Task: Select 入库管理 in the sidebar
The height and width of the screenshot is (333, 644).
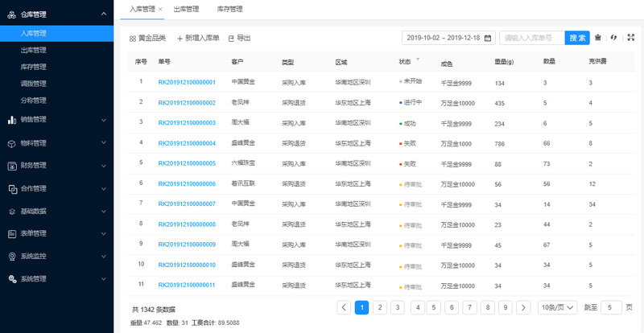Action: [56, 33]
